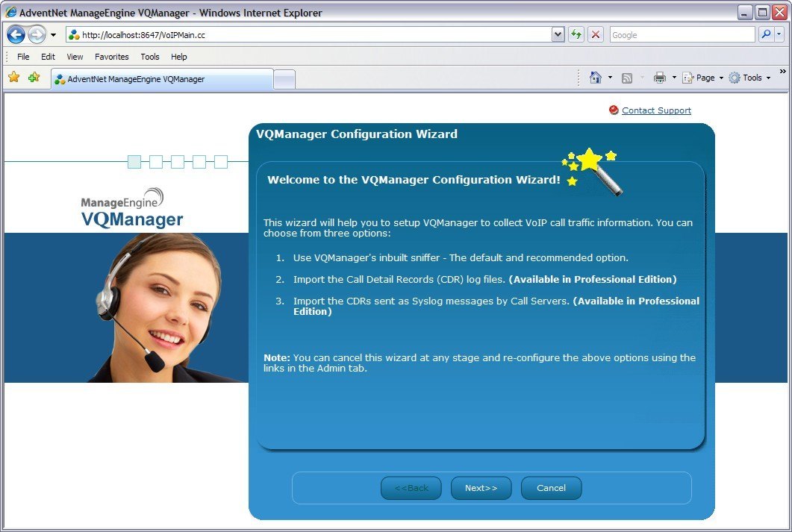
Task: Click the Add to Favorites icon
Action: coord(34,77)
